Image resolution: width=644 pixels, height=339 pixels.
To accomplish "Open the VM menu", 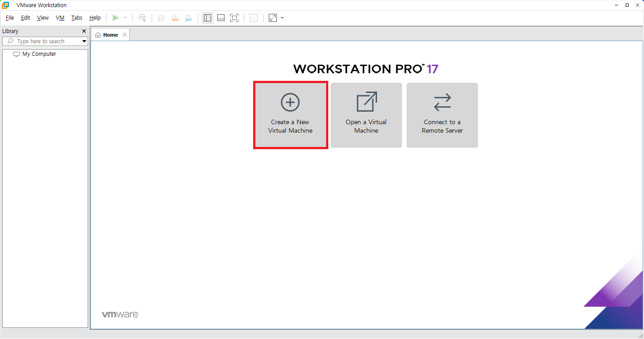I will [x=60, y=18].
